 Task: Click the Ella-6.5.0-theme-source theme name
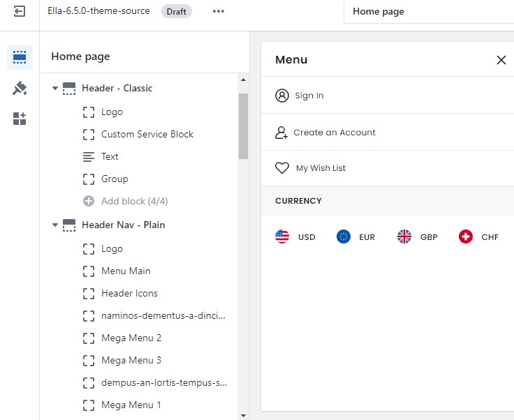coord(98,10)
